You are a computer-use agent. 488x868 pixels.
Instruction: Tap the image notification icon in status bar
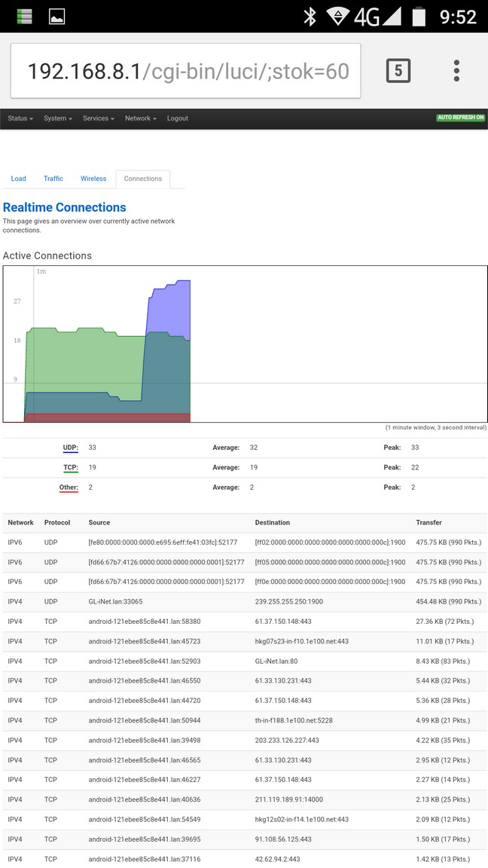(57, 17)
